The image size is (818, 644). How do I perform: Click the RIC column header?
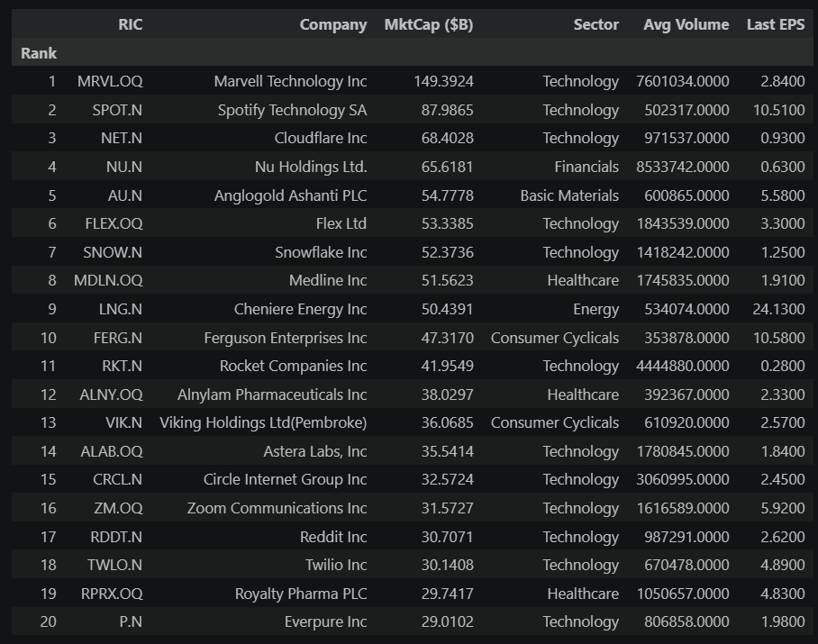tap(130, 24)
